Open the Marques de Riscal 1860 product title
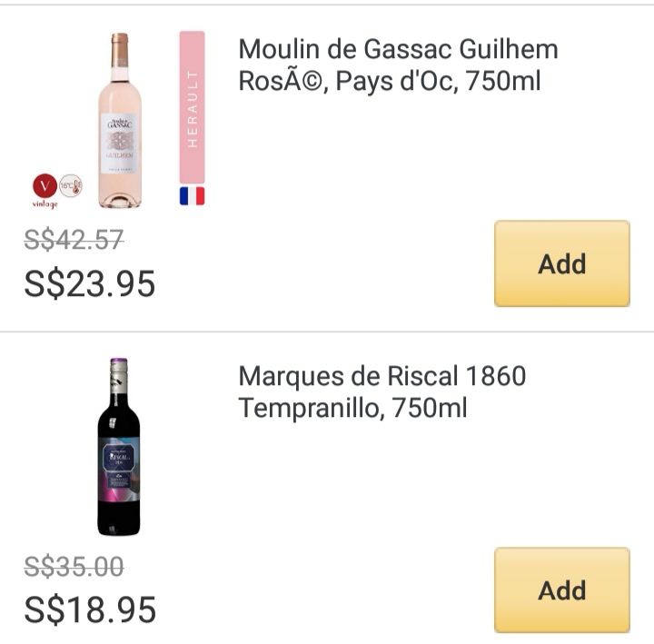The image size is (654, 644). pos(382,391)
